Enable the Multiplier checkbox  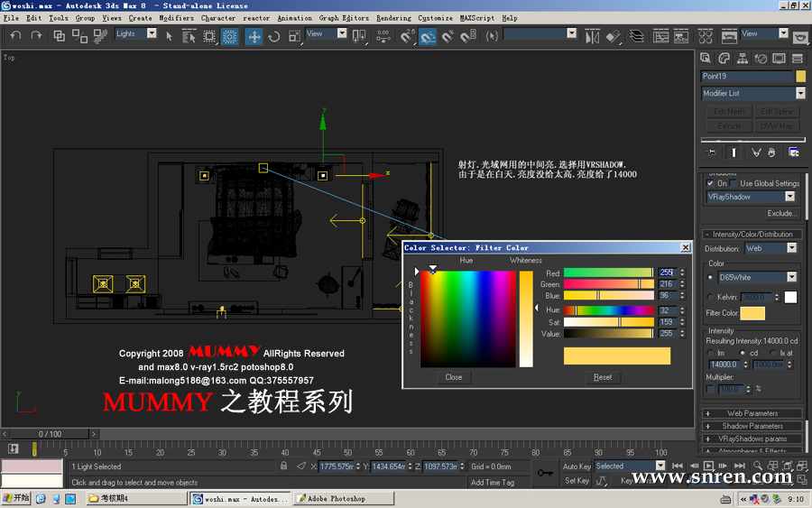(x=711, y=388)
